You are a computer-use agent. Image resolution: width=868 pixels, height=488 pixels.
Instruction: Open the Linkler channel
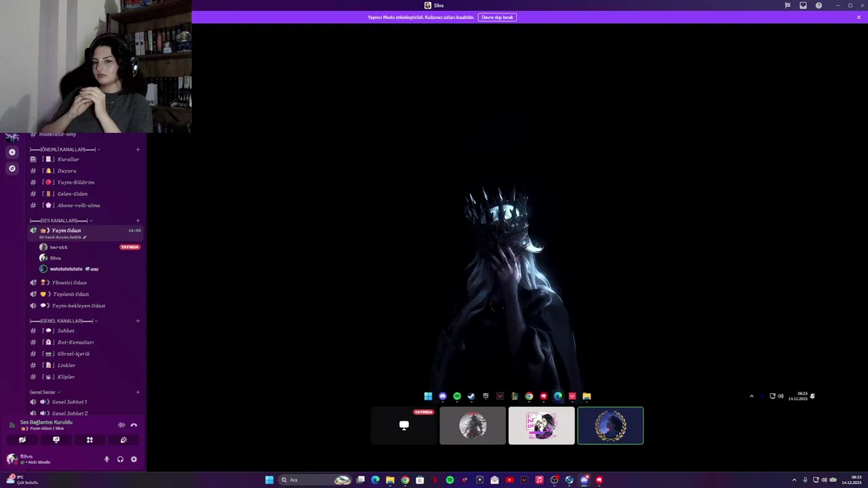85,365
